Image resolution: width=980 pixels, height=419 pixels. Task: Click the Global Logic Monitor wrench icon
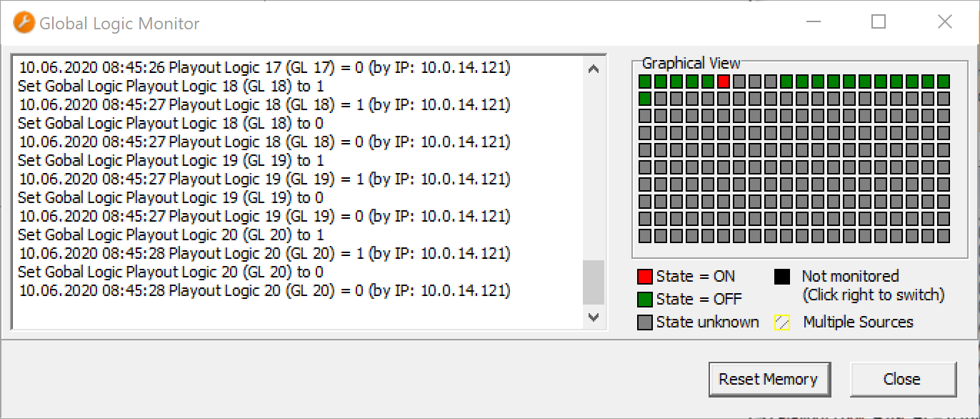24,23
